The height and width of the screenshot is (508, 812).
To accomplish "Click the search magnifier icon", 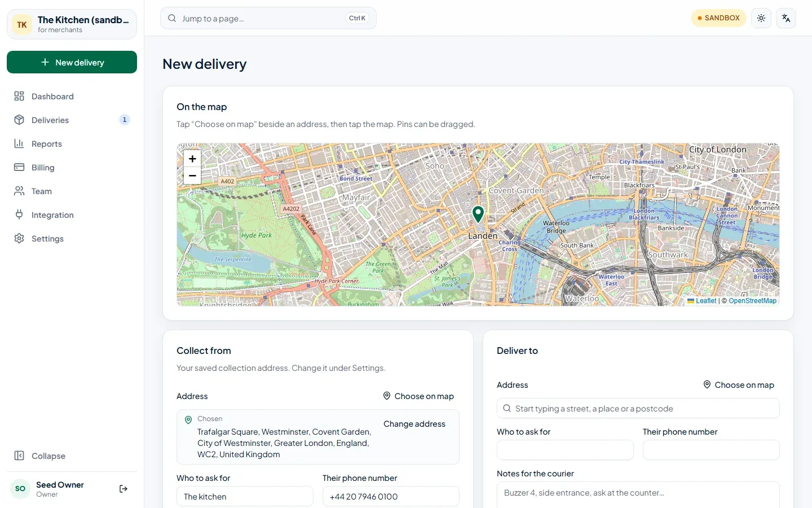I will (x=172, y=18).
